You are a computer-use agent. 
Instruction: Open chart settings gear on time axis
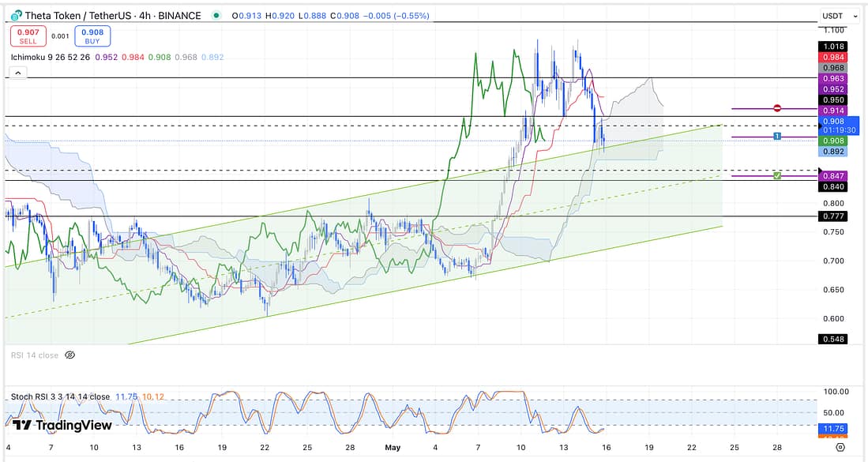coord(840,447)
